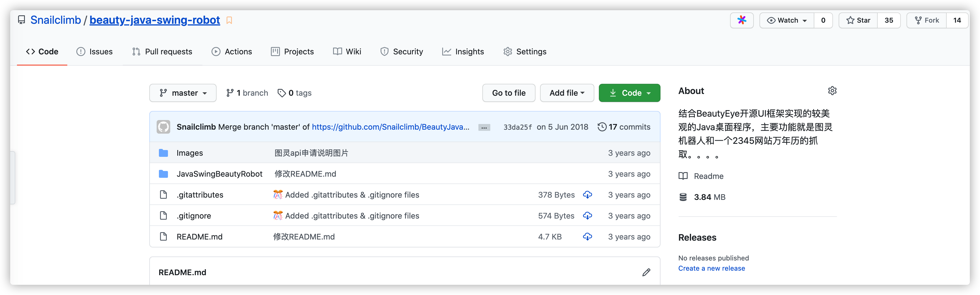The image size is (980, 295).
Task: Open the Pull requests tab
Action: tap(162, 52)
